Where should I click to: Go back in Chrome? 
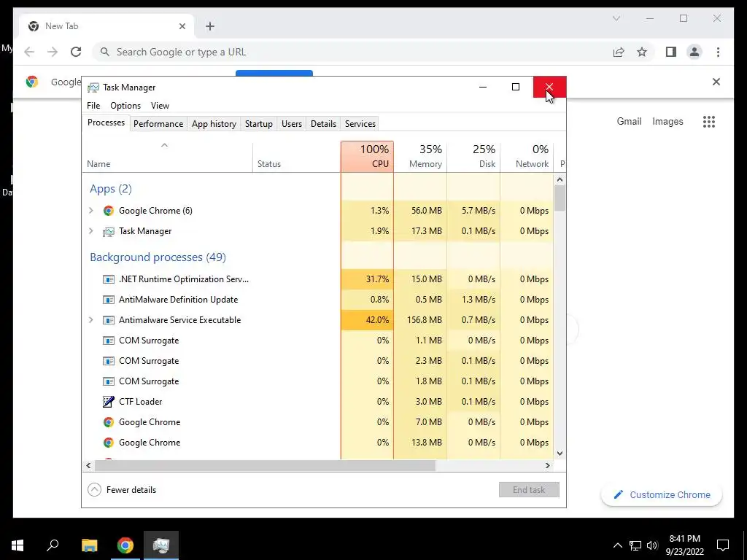click(x=29, y=52)
